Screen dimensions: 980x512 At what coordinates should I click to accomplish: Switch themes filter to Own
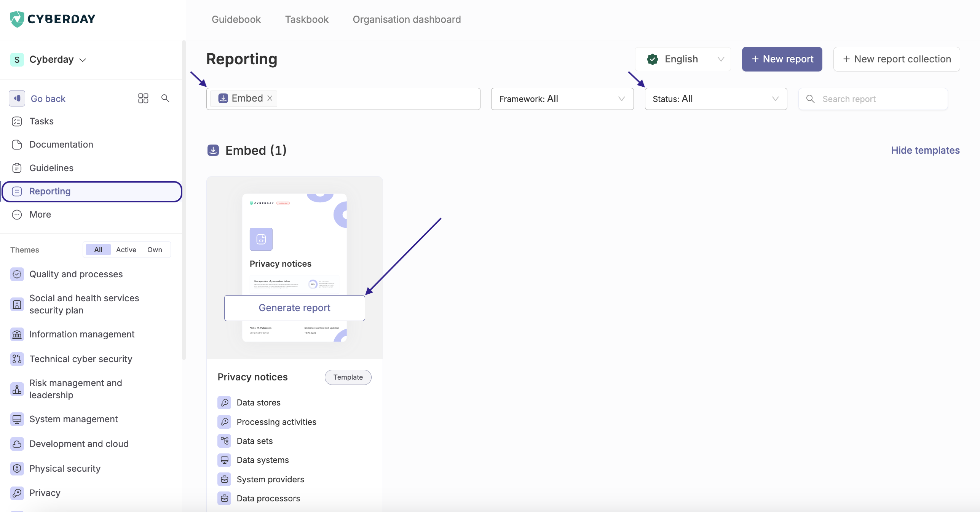coord(155,250)
